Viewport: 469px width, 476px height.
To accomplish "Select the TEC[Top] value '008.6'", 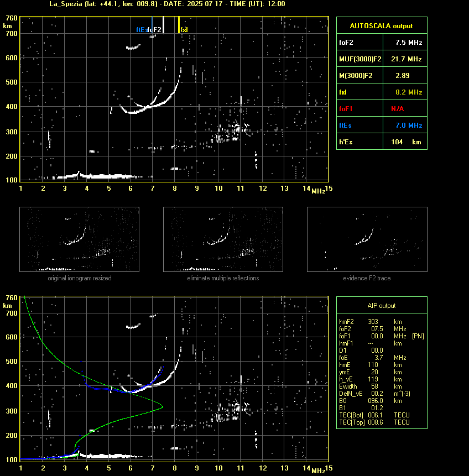I will [x=376, y=422].
